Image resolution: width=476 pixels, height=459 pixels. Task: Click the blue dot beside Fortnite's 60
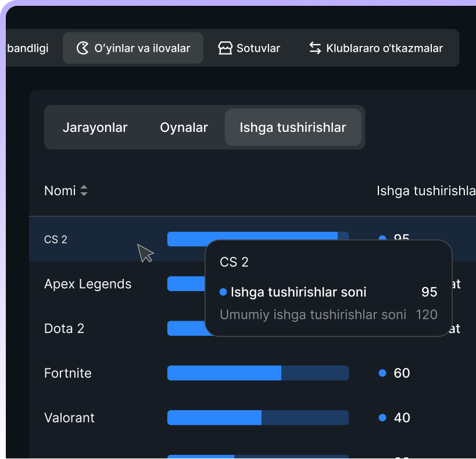click(382, 373)
